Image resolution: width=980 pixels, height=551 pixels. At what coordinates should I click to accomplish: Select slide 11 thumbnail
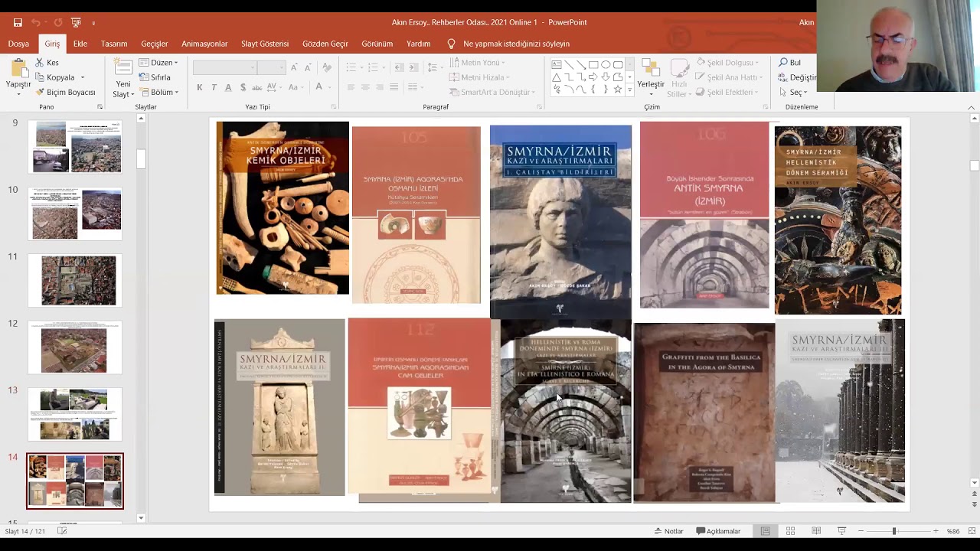click(75, 280)
